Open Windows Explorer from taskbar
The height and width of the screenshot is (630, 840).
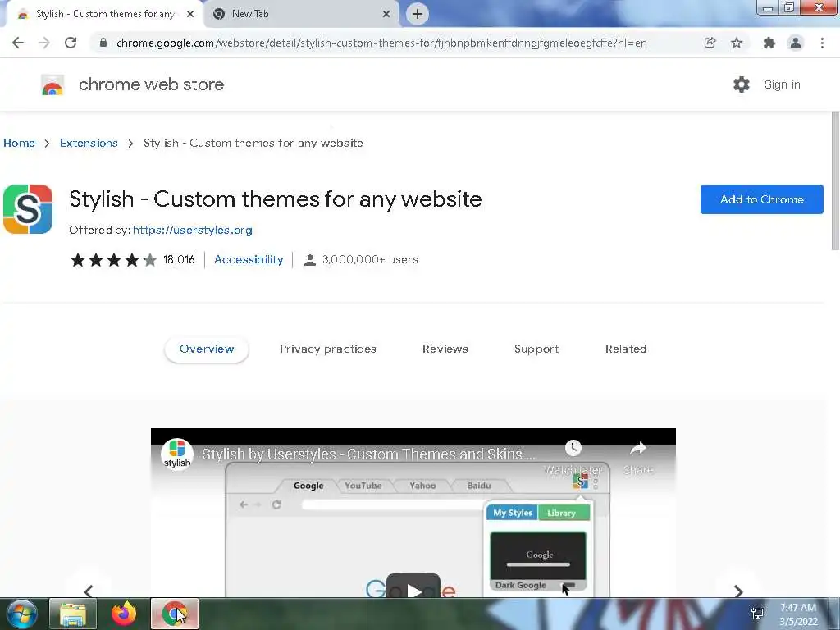[x=73, y=614]
